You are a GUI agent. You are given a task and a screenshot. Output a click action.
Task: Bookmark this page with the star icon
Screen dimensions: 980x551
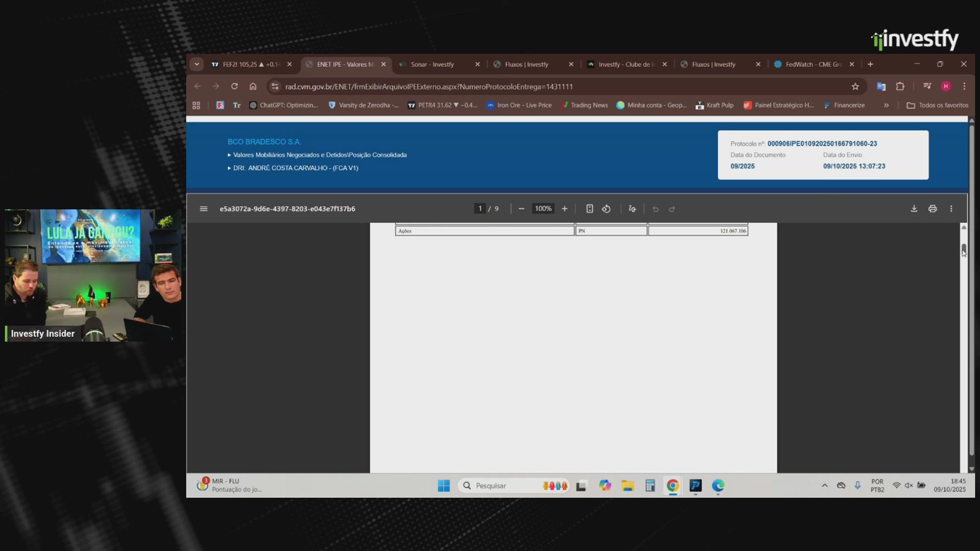[855, 87]
